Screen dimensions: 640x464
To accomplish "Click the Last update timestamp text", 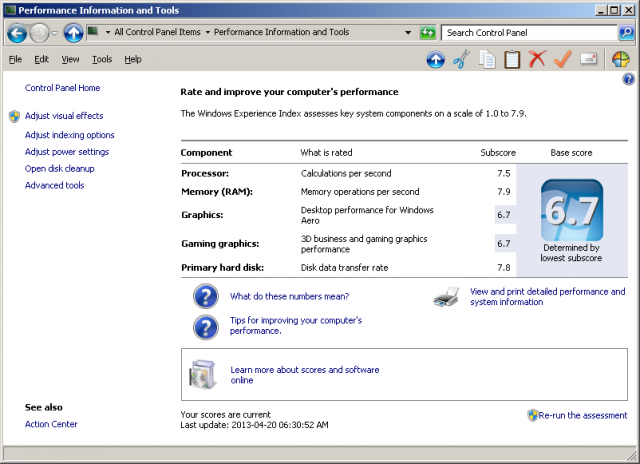I will tap(254, 425).
